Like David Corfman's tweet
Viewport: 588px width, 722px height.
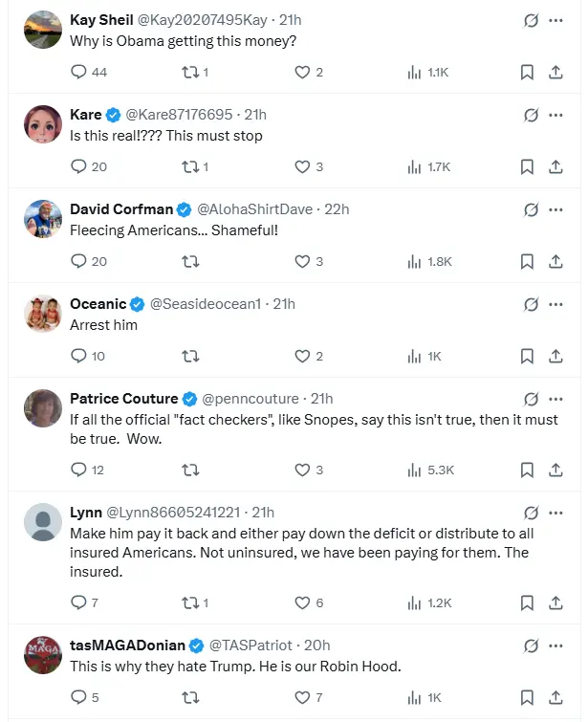click(x=302, y=261)
